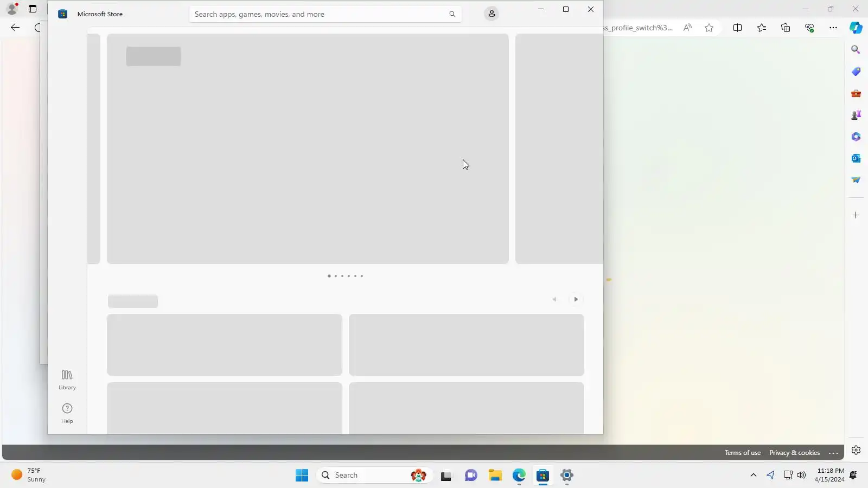Click the Microsoft Store logo icon

(63, 14)
